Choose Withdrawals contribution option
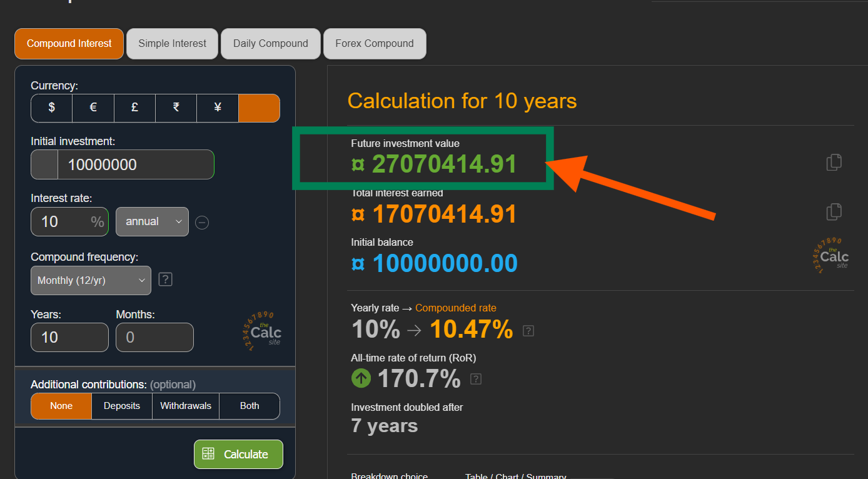The image size is (868, 479). click(186, 406)
